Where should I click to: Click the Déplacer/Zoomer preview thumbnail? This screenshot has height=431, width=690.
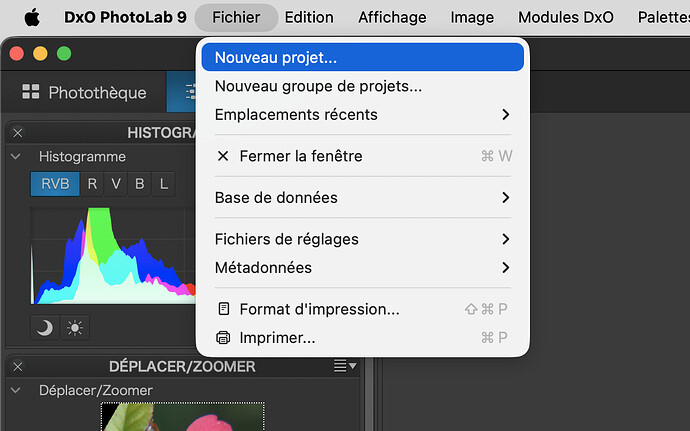point(183,416)
